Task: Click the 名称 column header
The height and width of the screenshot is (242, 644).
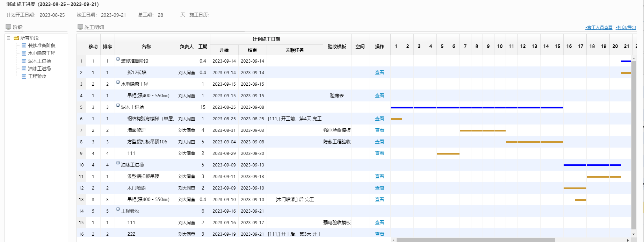Action: coord(146,47)
